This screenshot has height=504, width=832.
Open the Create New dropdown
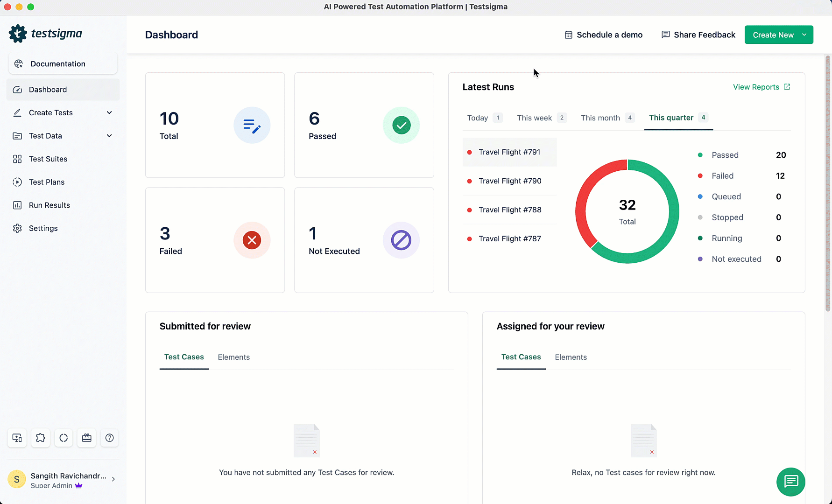778,35
